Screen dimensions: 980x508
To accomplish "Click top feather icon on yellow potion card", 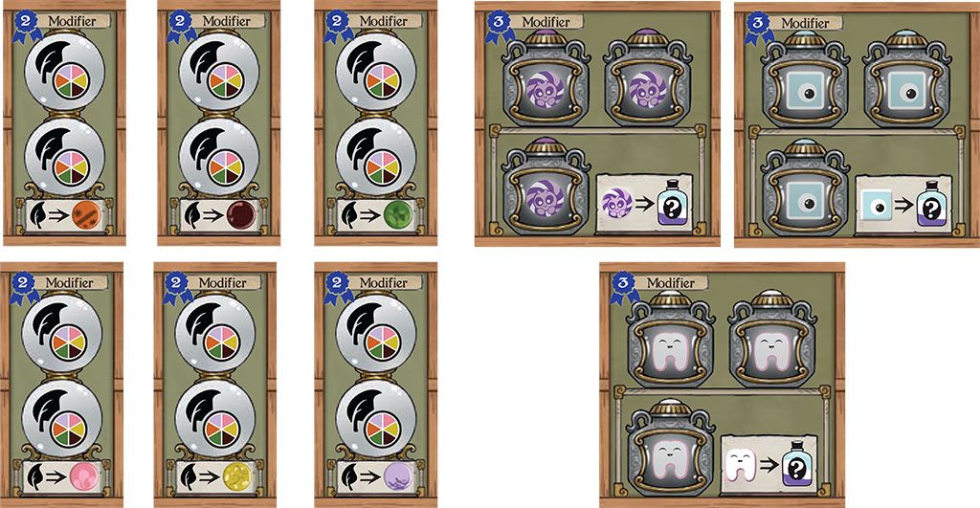I will (192, 320).
